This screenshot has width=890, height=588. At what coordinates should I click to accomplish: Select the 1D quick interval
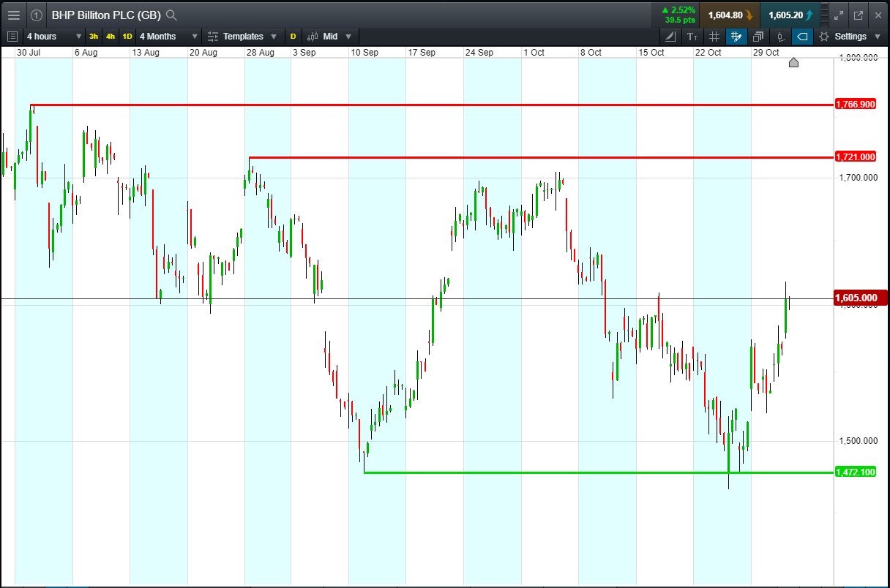click(127, 36)
